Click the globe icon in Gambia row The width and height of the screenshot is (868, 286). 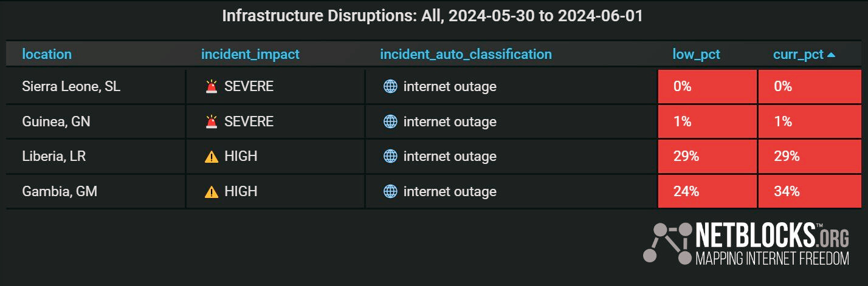390,192
